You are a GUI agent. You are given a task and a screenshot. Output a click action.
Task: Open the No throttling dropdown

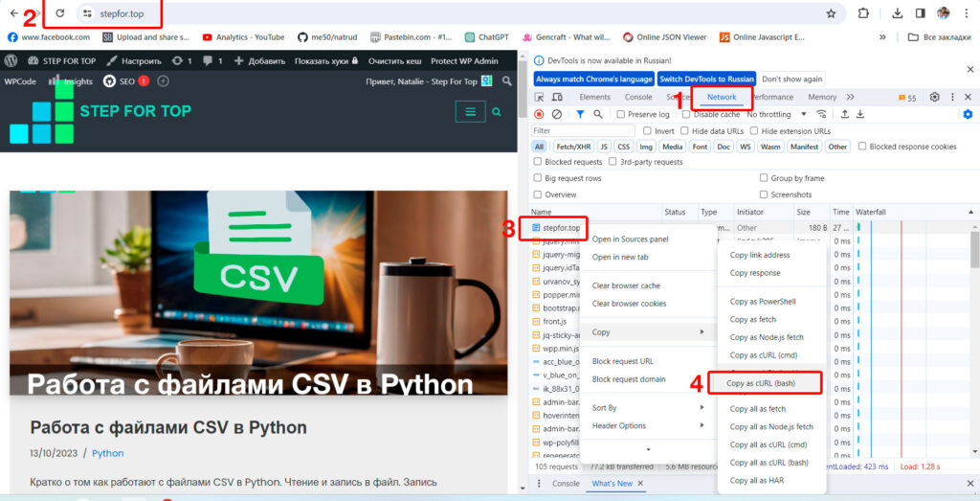click(x=776, y=114)
